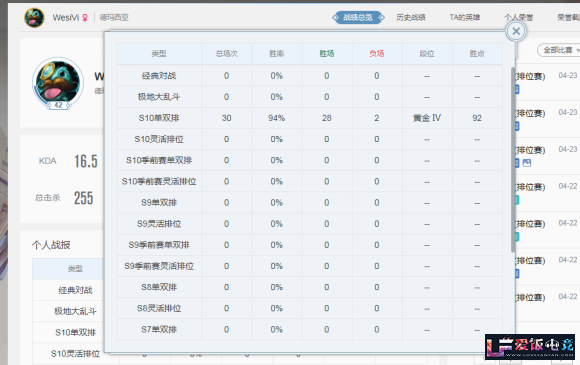Select the S7单双排 row

click(309, 329)
